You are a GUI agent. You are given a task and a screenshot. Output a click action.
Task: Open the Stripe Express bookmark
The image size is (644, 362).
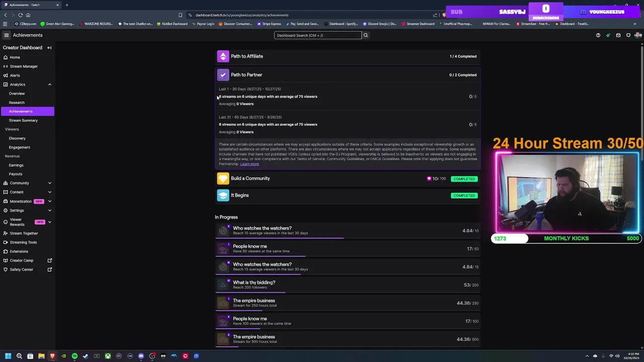269,24
